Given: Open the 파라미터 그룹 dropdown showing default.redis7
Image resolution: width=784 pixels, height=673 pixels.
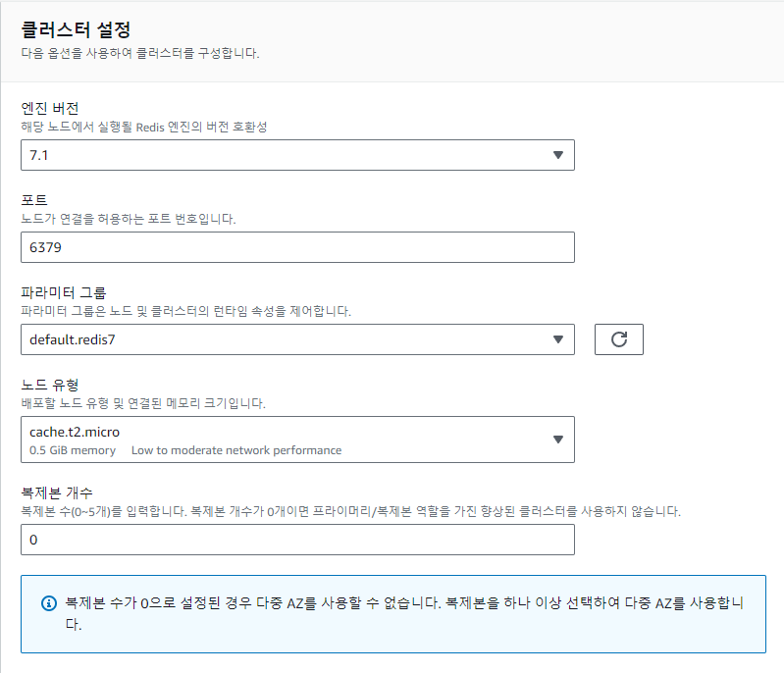Looking at the screenshot, I should point(297,339).
